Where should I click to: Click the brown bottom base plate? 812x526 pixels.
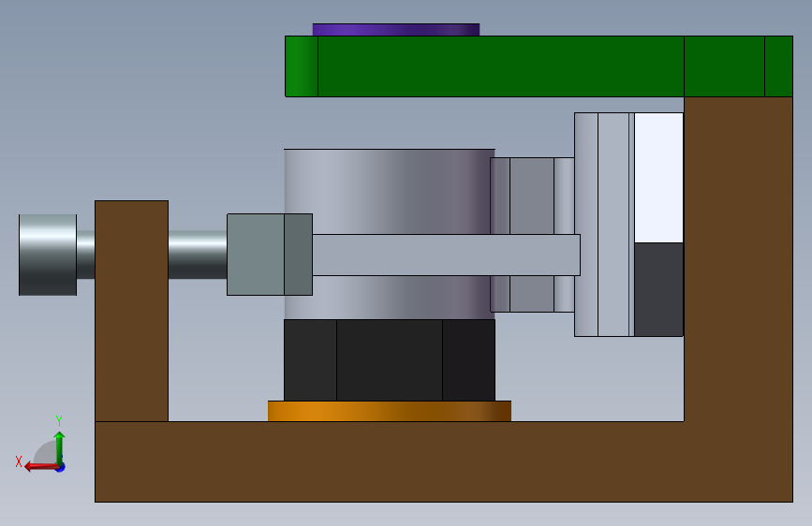[x=444, y=461]
